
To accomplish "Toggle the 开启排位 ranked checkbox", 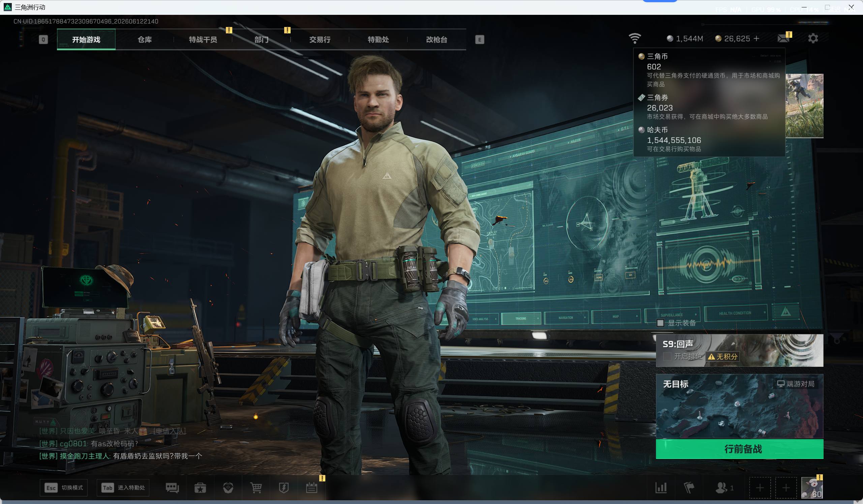I will [x=667, y=356].
